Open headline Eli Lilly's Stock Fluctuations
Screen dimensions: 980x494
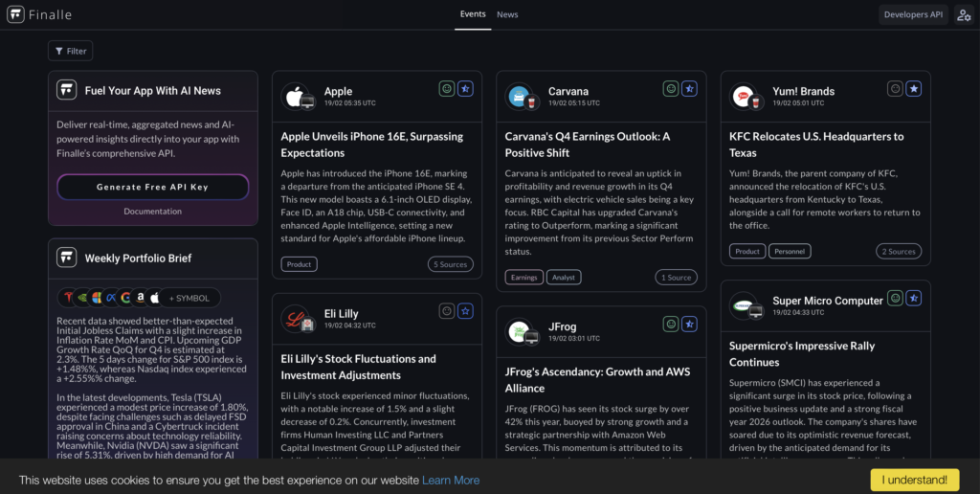tap(359, 367)
